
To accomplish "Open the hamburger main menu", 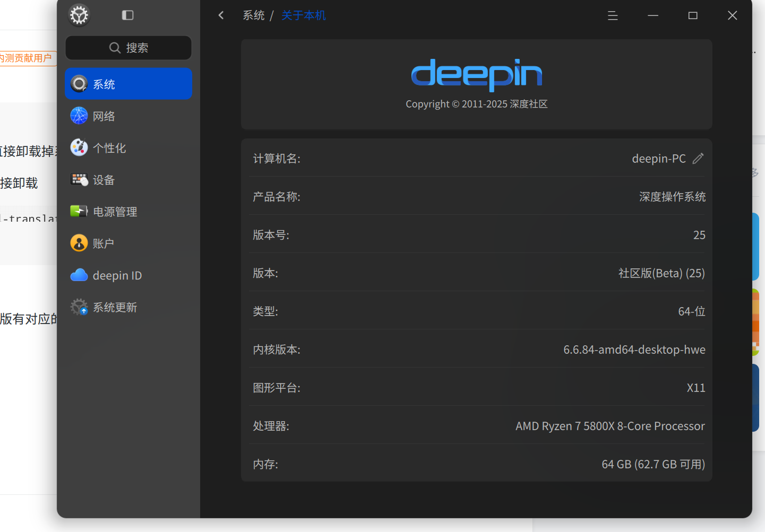I will (x=613, y=15).
